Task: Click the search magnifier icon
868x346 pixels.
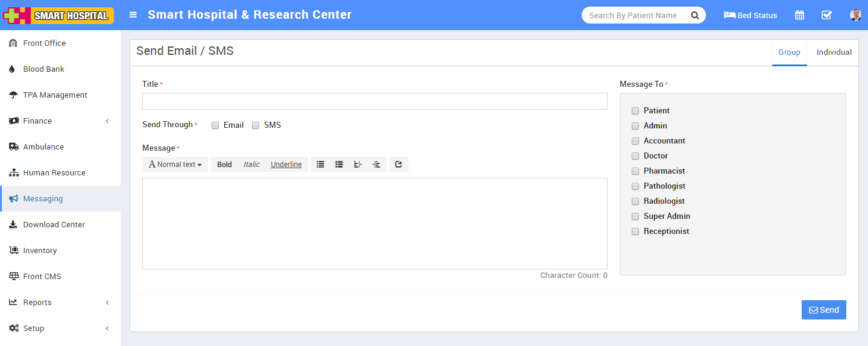Action: tap(695, 15)
